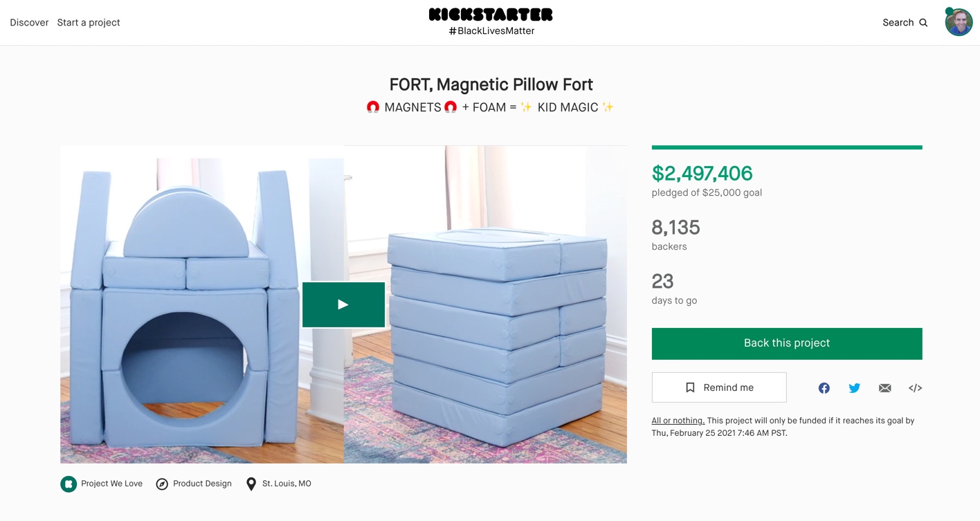Viewport: 980px width, 521px height.
Task: Open the embed code icon
Action: tap(915, 388)
